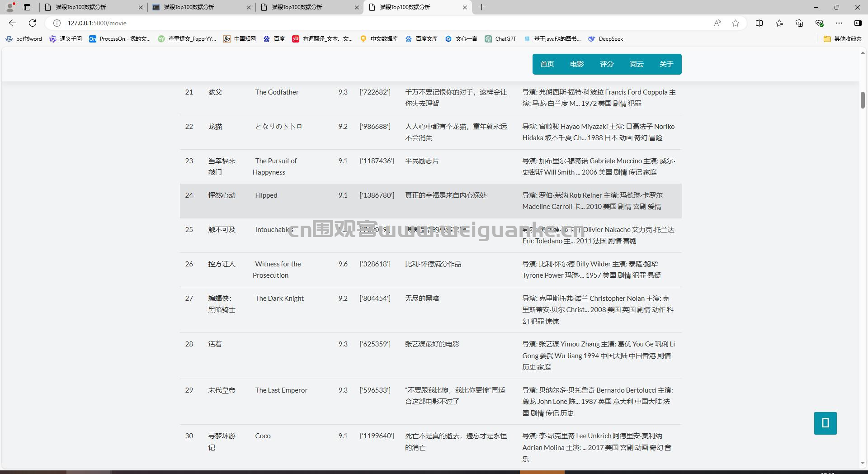The width and height of the screenshot is (868, 474).
Task: Select the text The Dark Knight
Action: (x=279, y=299)
